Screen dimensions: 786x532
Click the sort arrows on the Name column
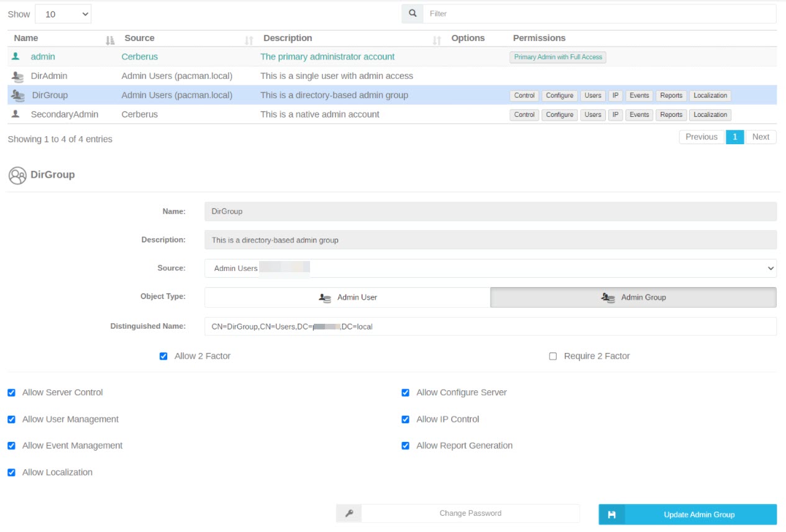(109, 39)
